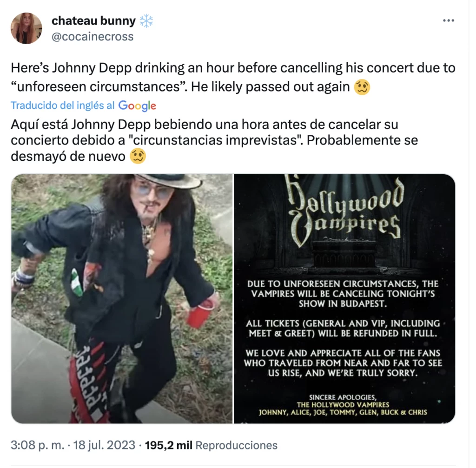Open the three-dot more options menu
Screen dimensions: 476x468
449,20
